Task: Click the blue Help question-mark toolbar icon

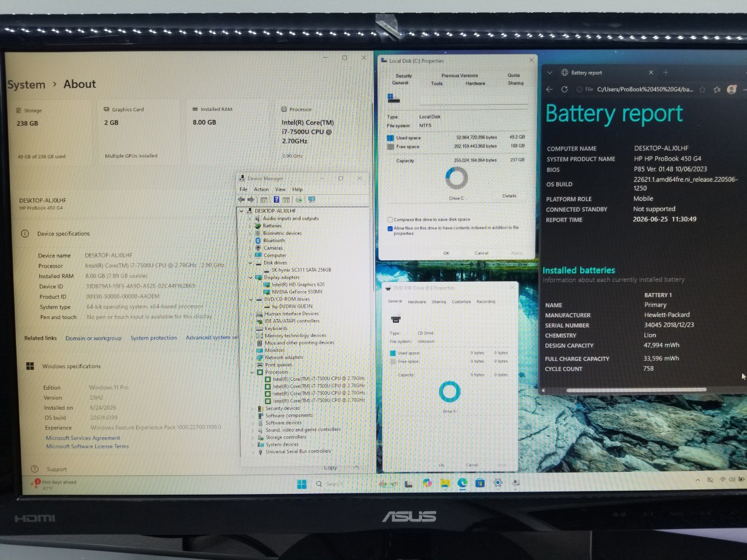Action: pyautogui.click(x=276, y=199)
